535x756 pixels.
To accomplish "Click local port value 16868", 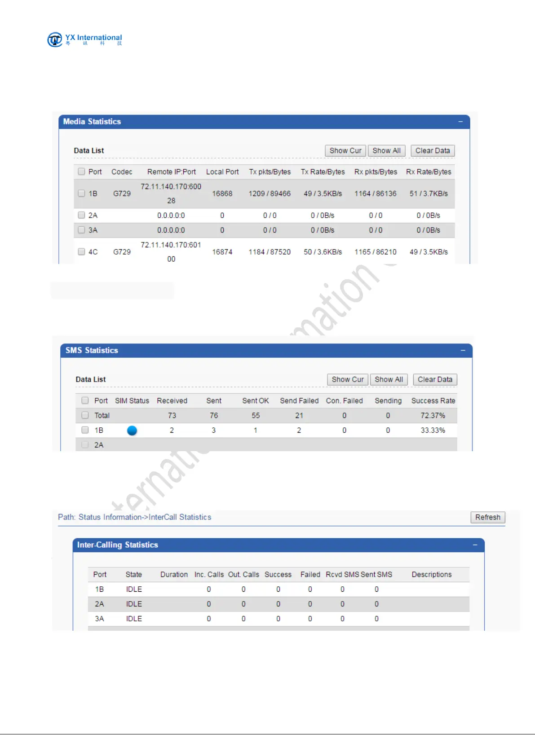I will (x=222, y=193).
